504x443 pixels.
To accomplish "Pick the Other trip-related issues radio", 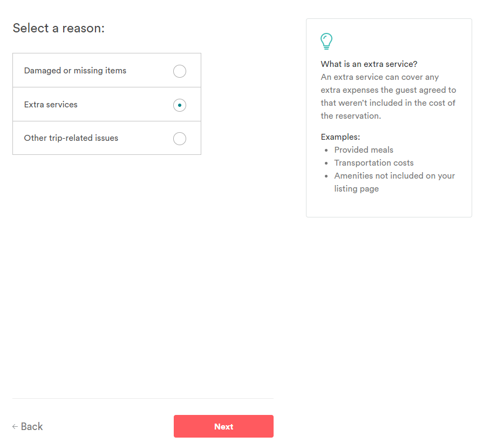I will (180, 139).
